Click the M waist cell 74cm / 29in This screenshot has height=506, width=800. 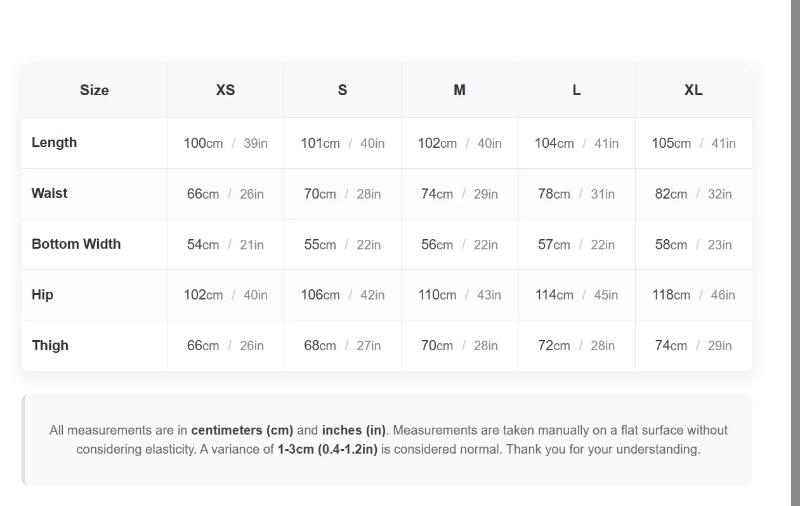click(x=459, y=194)
